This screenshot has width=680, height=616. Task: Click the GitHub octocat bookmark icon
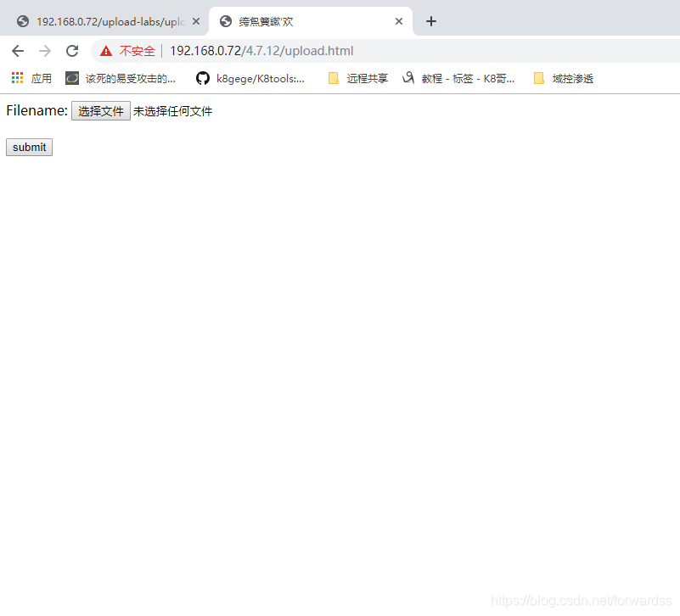(x=203, y=78)
